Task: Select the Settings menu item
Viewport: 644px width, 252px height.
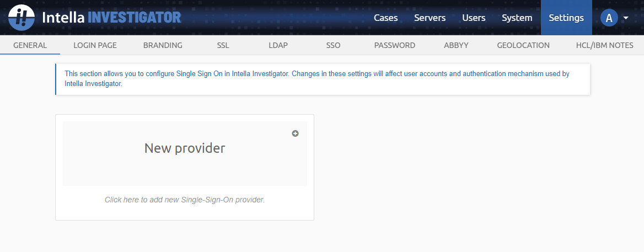Action: 566,18
